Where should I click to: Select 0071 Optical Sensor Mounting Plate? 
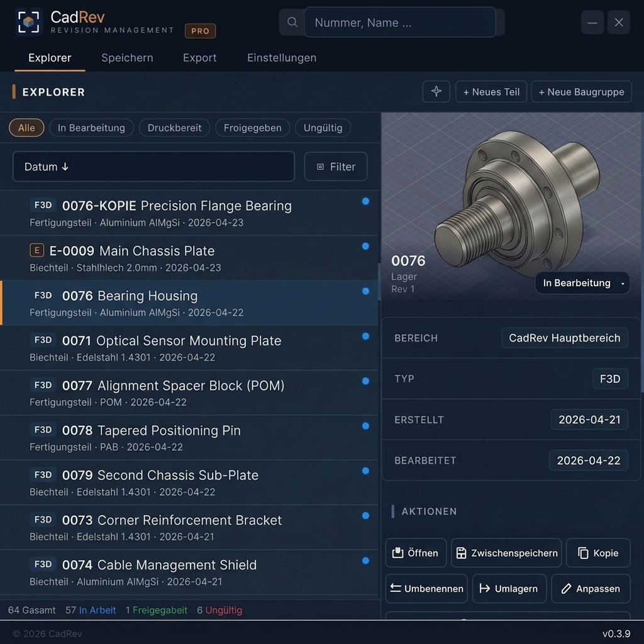189,348
